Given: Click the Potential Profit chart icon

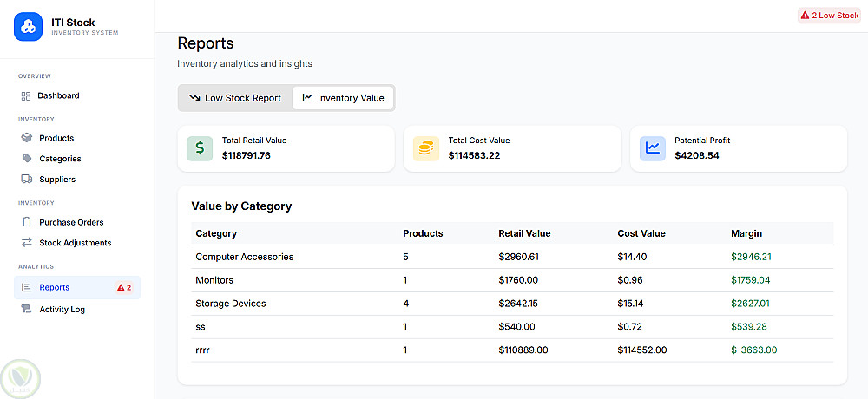Looking at the screenshot, I should tap(653, 148).
